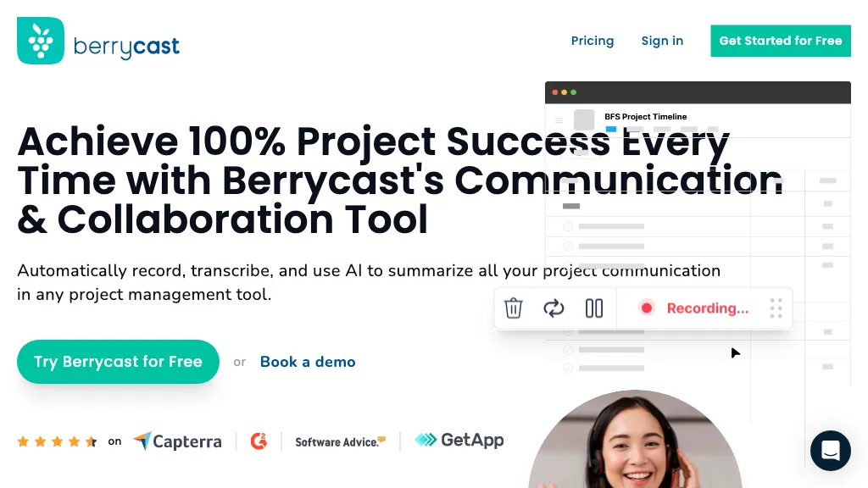Select the Capterra logo
This screenshot has height=488, width=868.
click(x=177, y=441)
